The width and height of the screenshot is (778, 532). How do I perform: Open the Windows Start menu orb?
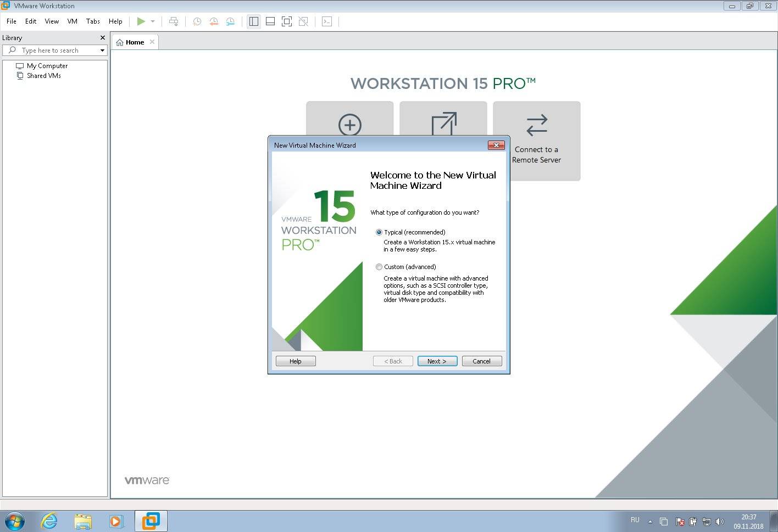[15, 521]
